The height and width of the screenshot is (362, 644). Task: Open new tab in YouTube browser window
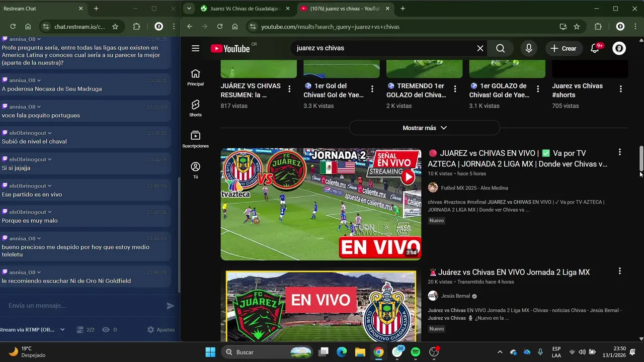(x=403, y=9)
